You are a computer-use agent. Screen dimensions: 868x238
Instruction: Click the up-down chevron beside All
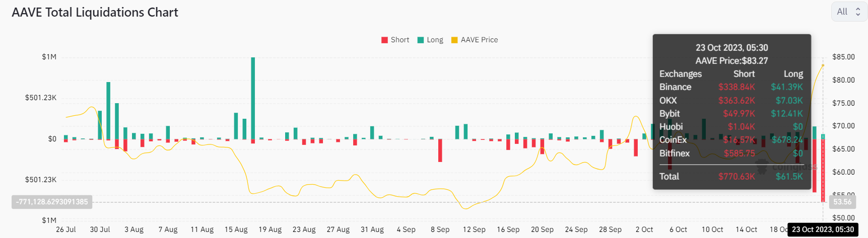(x=858, y=12)
